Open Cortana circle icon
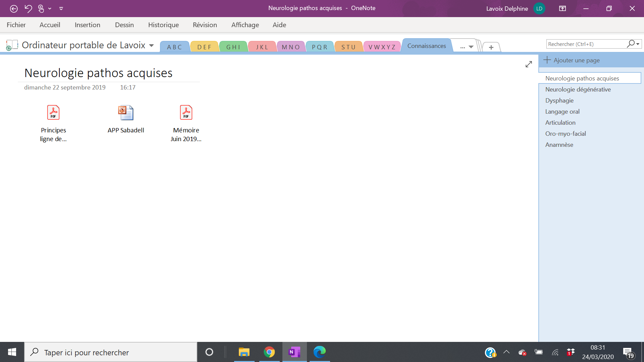Screen dimensions: 644x362 pos(209,352)
